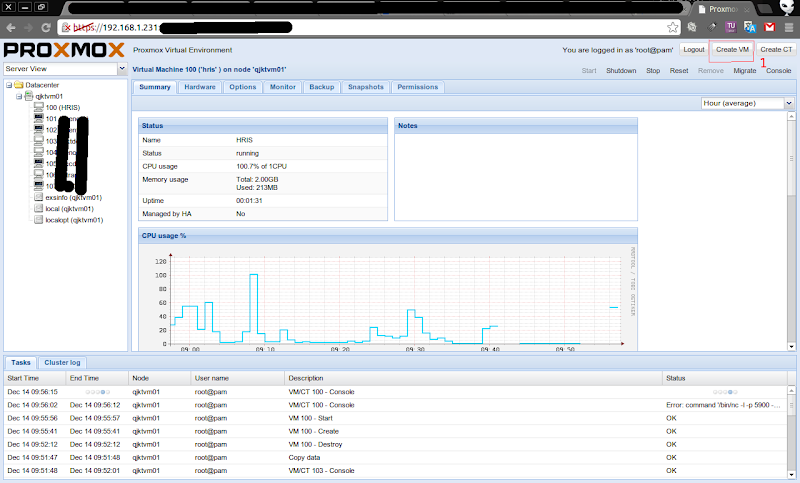Click the local (qjktvm01) storage icon
This screenshot has width=800, height=483.
pyautogui.click(x=38, y=209)
